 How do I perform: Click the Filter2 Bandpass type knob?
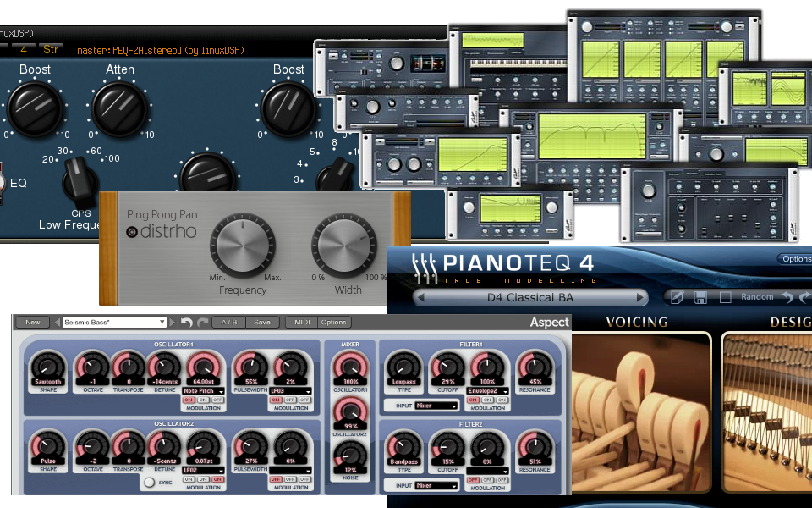(403, 446)
